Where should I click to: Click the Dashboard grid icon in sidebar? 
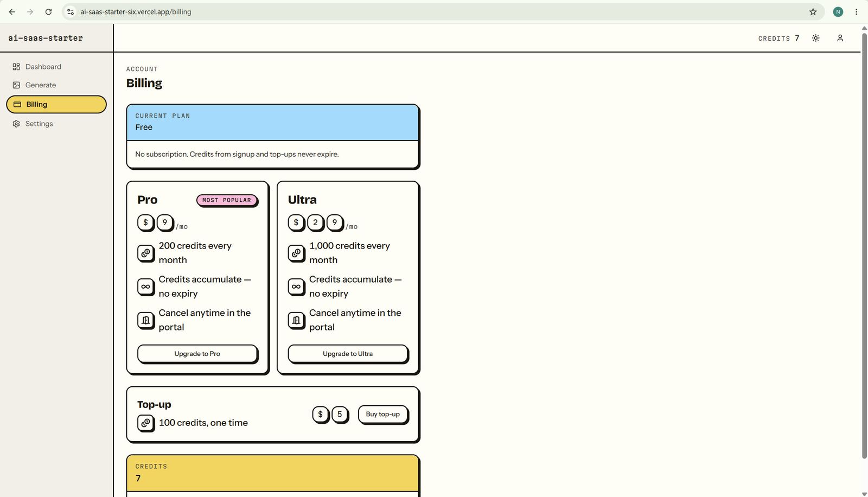(x=16, y=67)
